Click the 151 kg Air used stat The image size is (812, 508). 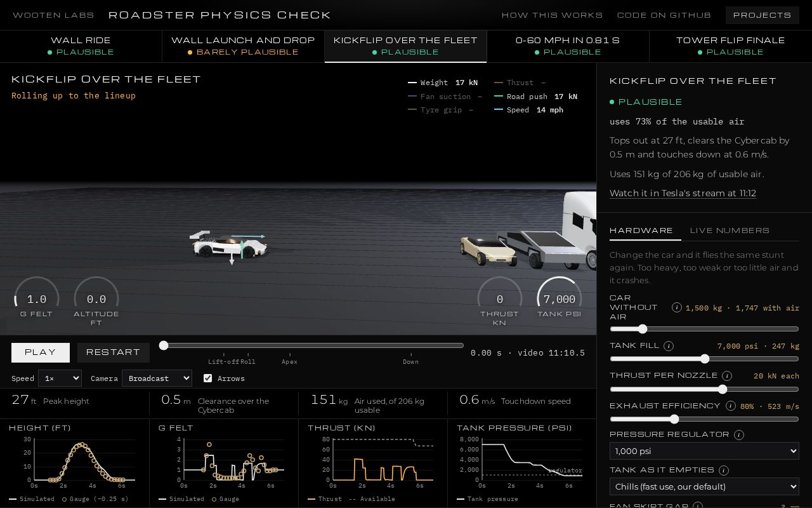373,403
